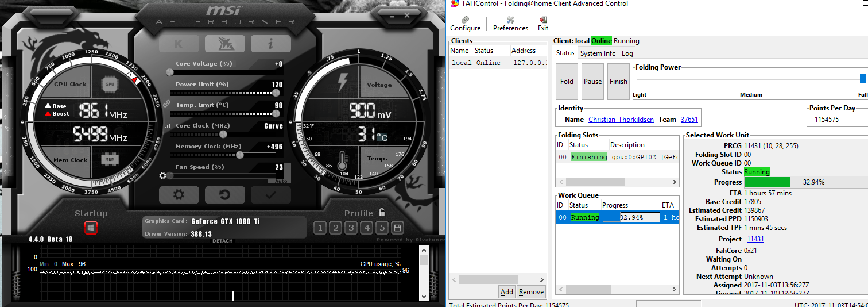Click the save profile floppy disk icon
The image size is (868, 307).
coord(397,228)
